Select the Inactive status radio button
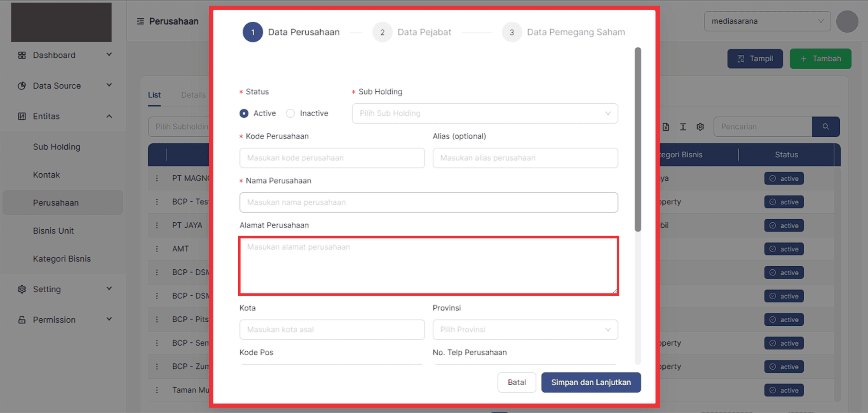The width and height of the screenshot is (868, 413). tap(290, 113)
